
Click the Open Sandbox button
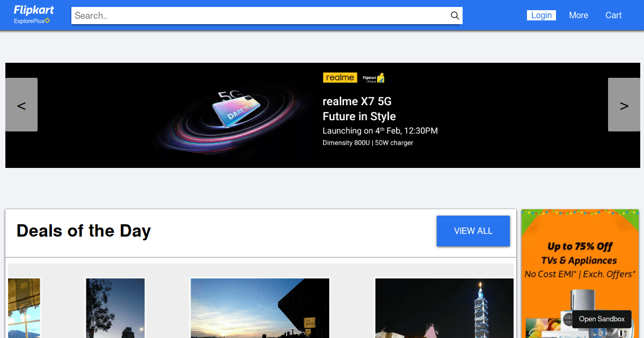point(602,319)
